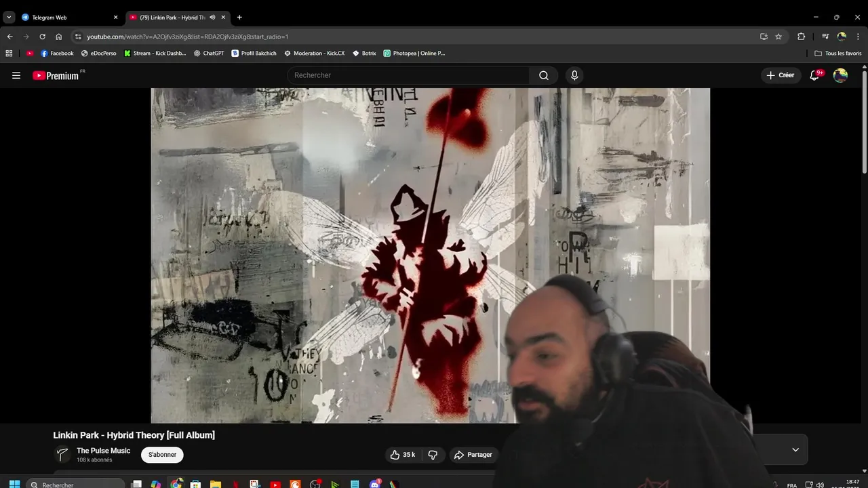Open Chrome extensions puzzle icon
The width and height of the screenshot is (868, 488).
coord(801,37)
